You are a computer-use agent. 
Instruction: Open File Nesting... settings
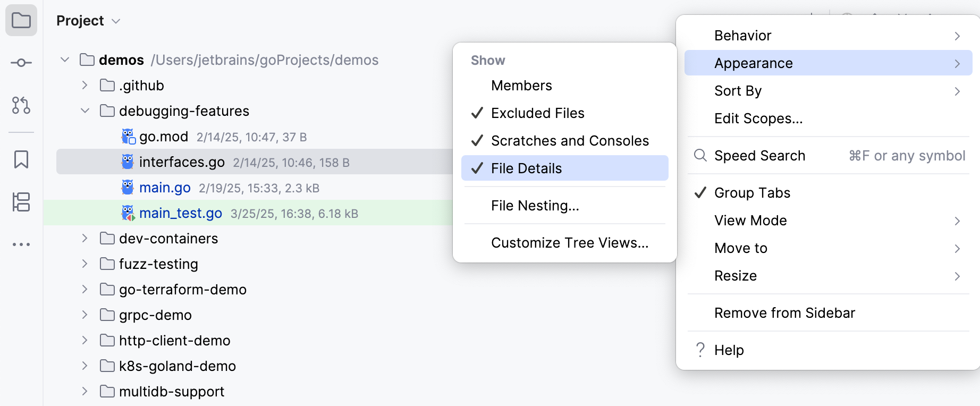pos(535,206)
